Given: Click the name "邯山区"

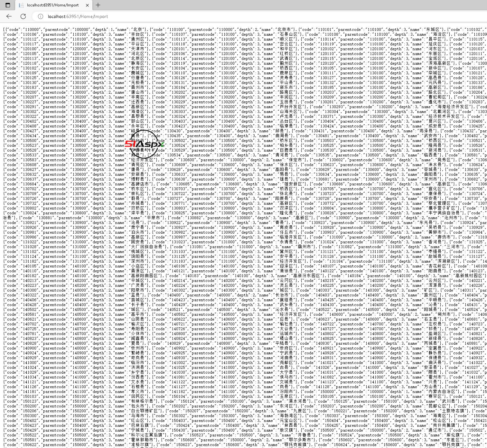Looking at the screenshot, I should point(138,121).
